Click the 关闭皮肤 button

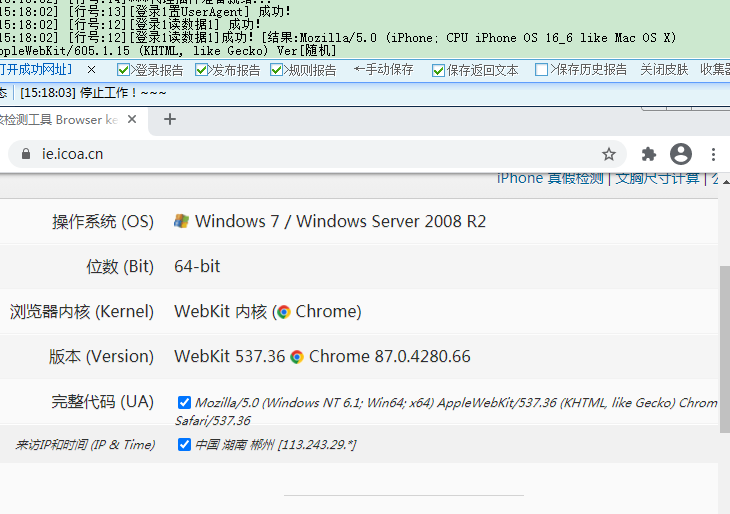664,70
